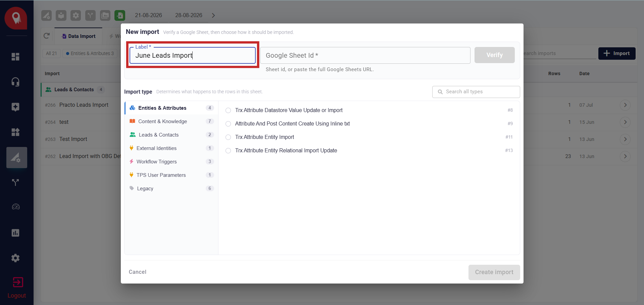
Task: Click the Verify button
Action: 494,55
